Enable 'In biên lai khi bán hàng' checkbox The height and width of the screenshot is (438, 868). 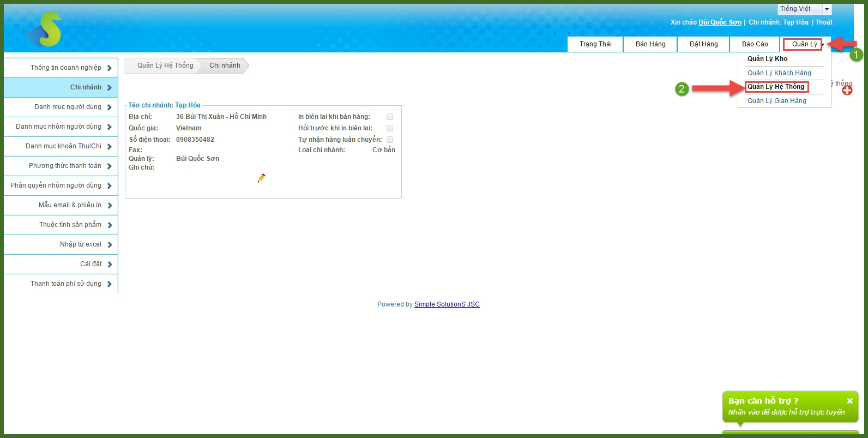pyautogui.click(x=390, y=117)
